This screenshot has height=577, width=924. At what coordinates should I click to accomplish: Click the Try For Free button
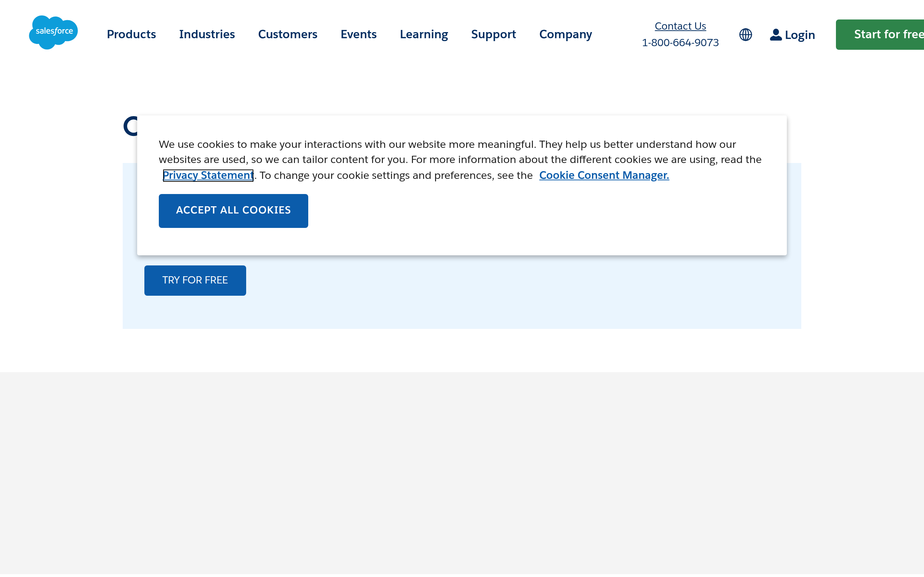[195, 280]
